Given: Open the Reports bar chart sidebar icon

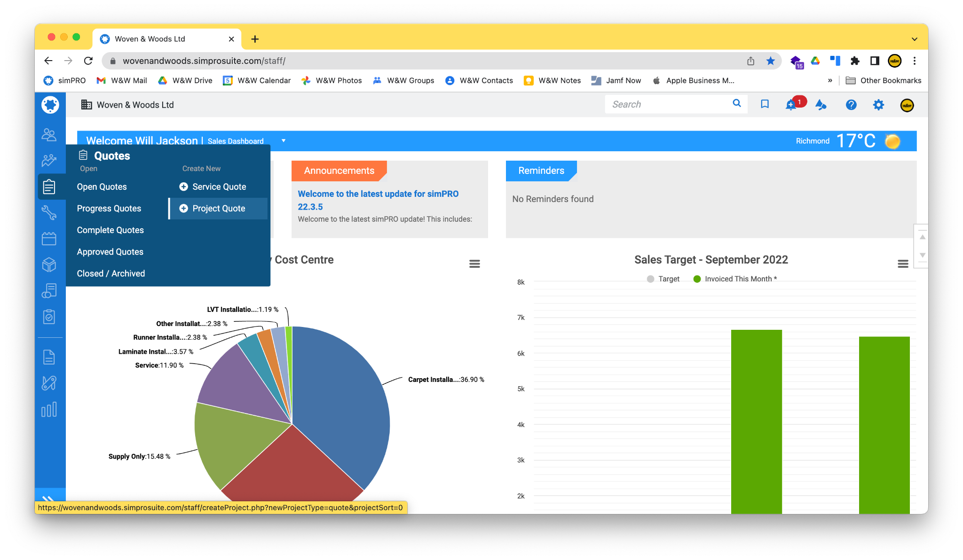Looking at the screenshot, I should coord(49,409).
